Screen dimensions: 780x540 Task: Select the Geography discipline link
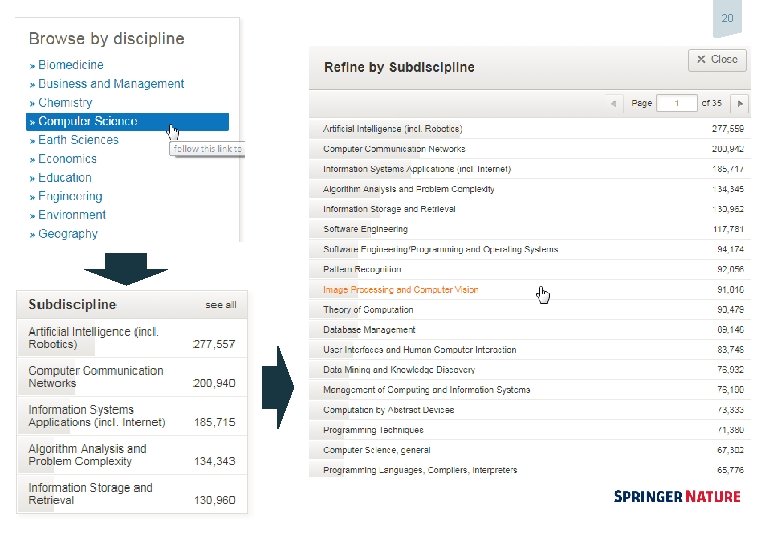pos(68,234)
